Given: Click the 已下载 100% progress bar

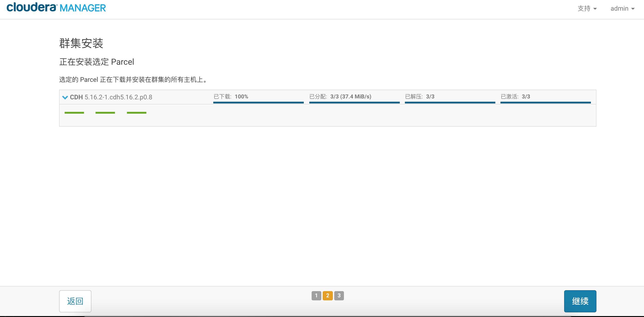Looking at the screenshot, I should (x=258, y=102).
